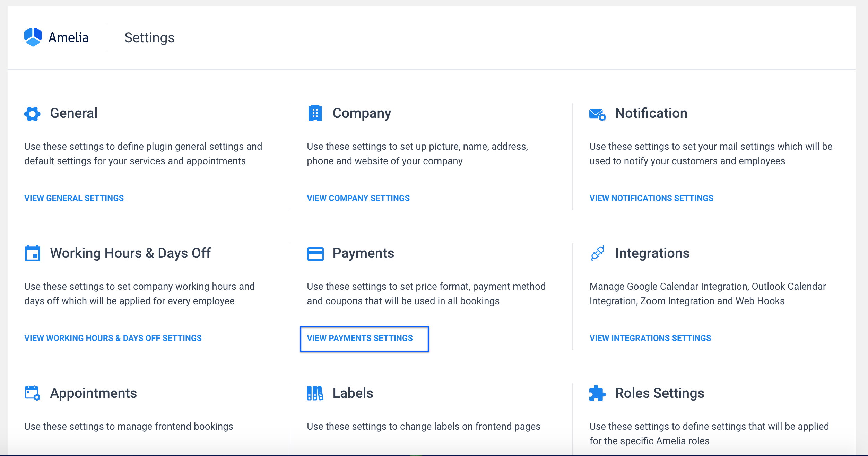Click the Company building icon

[x=315, y=113]
